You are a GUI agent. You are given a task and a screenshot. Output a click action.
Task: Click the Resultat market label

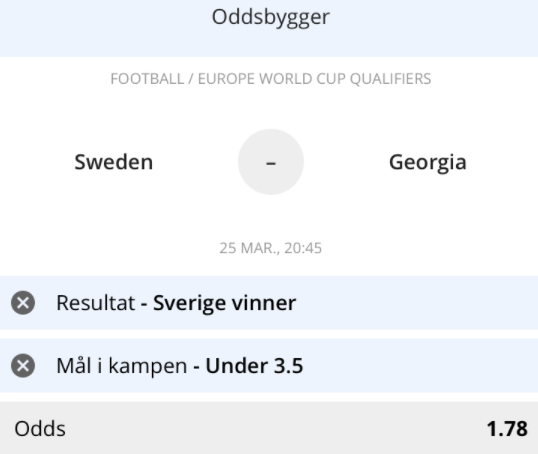pos(96,303)
